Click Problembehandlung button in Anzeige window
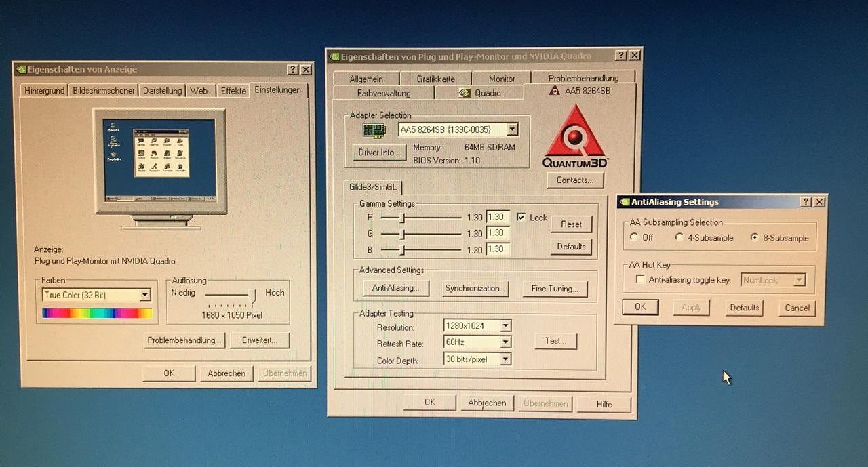Screen dimensions: 868x467 pos(184,340)
